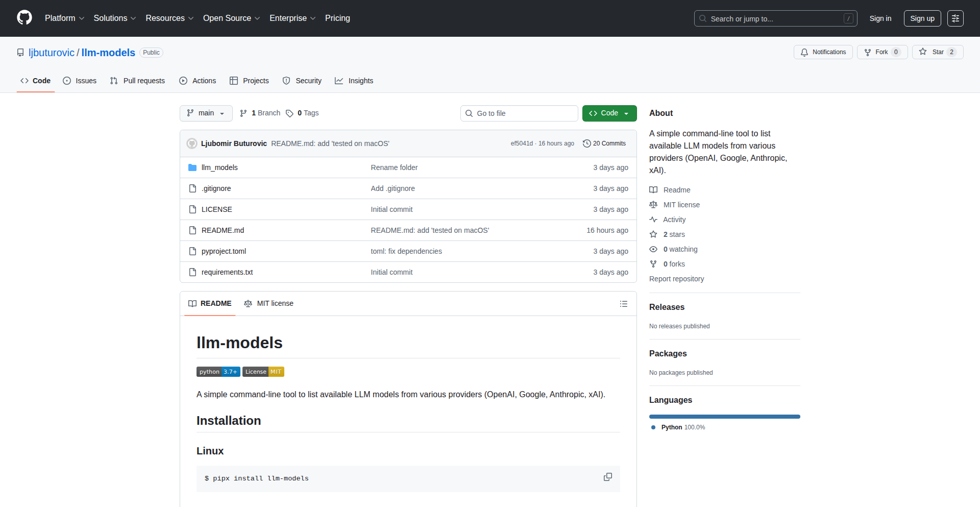
Task: Open the llm_models folder
Action: (219, 167)
